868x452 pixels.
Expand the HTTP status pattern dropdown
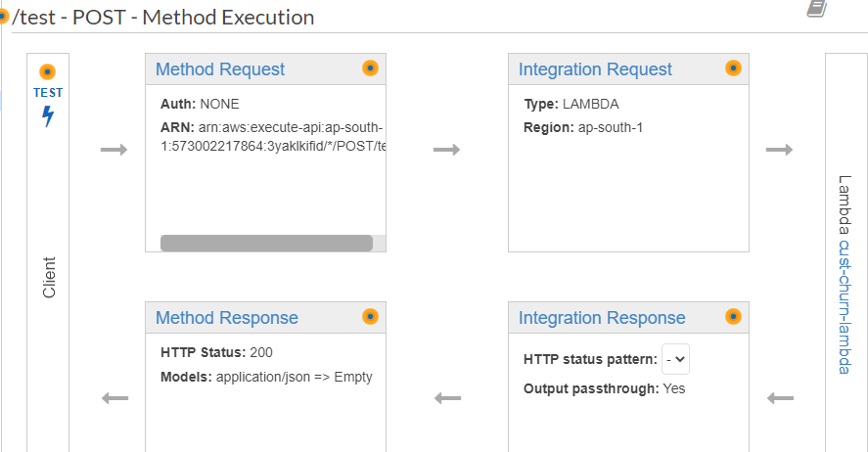[675, 359]
